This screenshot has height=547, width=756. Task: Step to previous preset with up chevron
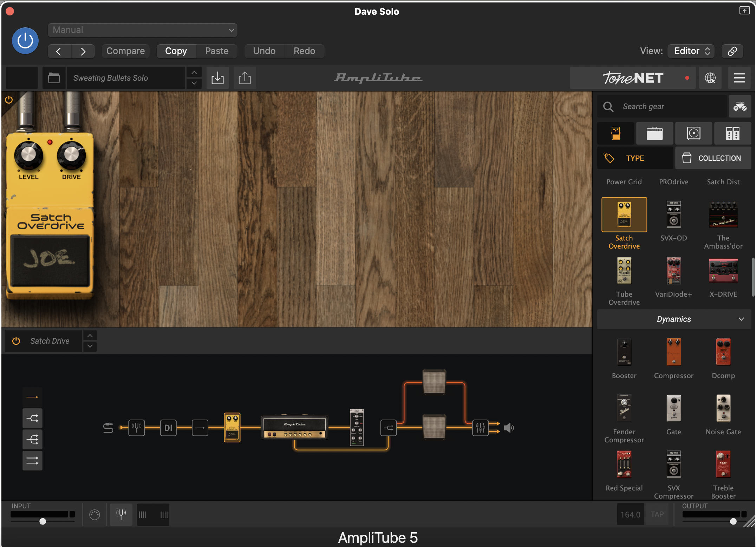tap(194, 73)
